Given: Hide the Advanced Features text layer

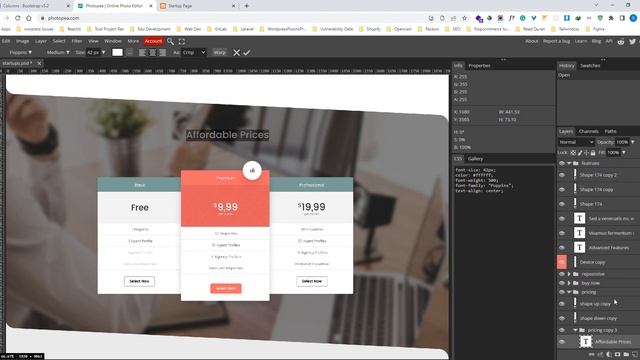Looking at the screenshot, I should tap(562, 248).
